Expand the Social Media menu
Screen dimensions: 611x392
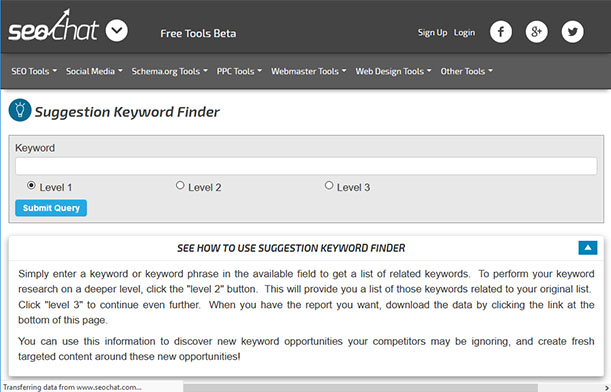coord(94,71)
